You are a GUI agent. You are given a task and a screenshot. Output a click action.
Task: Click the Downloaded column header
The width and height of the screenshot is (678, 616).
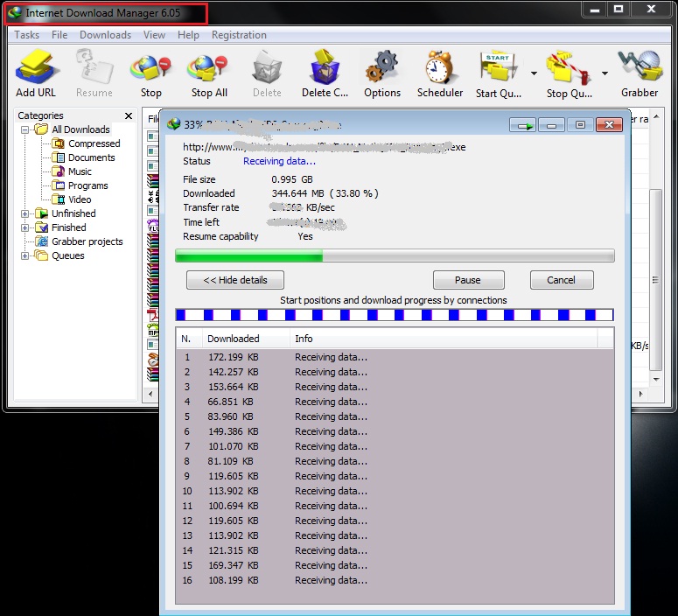(246, 339)
